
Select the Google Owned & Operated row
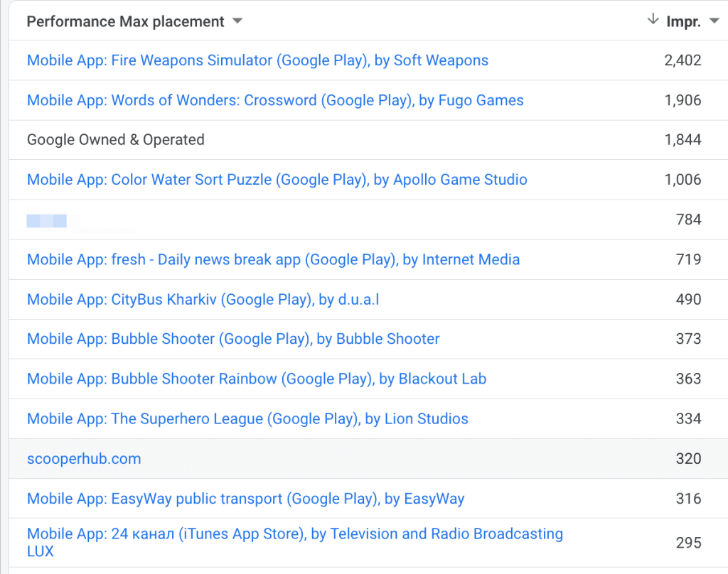[x=116, y=140]
